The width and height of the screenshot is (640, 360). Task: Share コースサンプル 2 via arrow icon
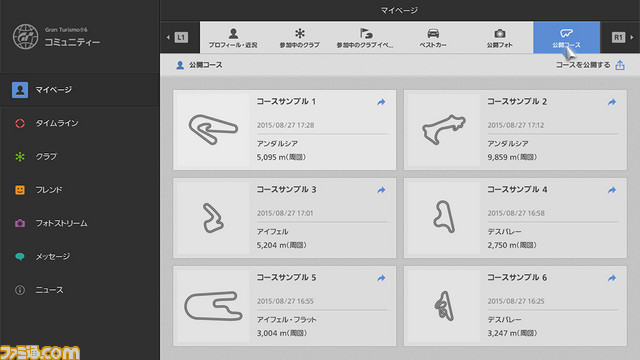(612, 102)
